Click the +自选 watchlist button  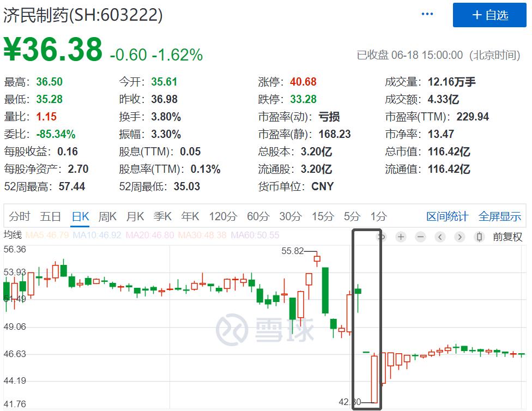pyautogui.click(x=489, y=15)
